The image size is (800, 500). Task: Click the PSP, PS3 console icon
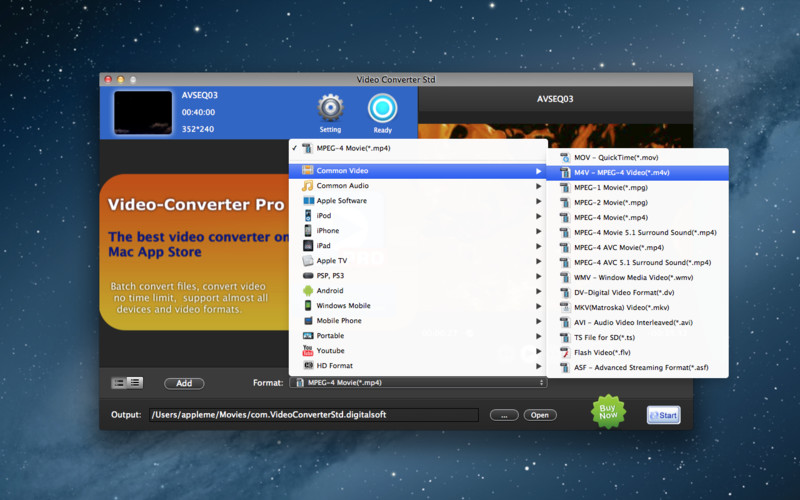coord(308,276)
